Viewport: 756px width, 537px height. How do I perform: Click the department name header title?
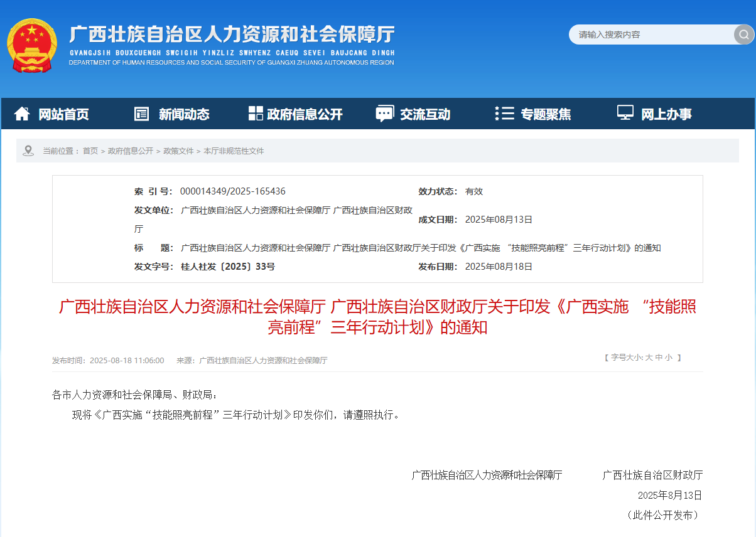[x=232, y=35]
